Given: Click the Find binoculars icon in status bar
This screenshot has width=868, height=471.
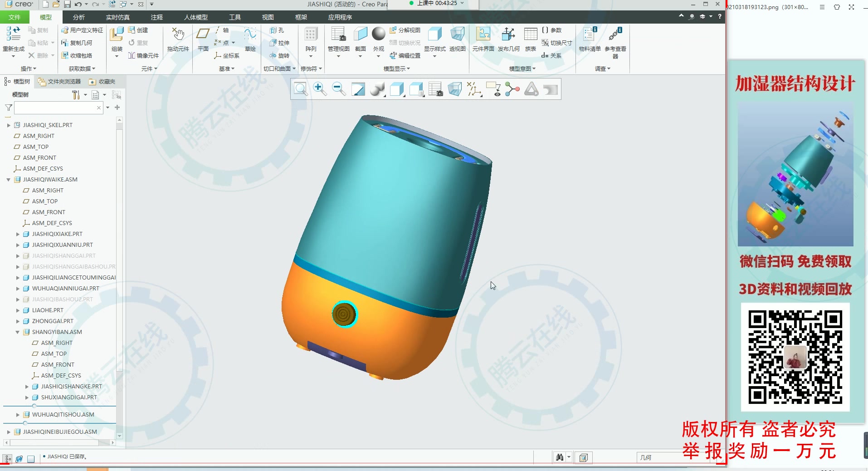Looking at the screenshot, I should (x=560, y=457).
